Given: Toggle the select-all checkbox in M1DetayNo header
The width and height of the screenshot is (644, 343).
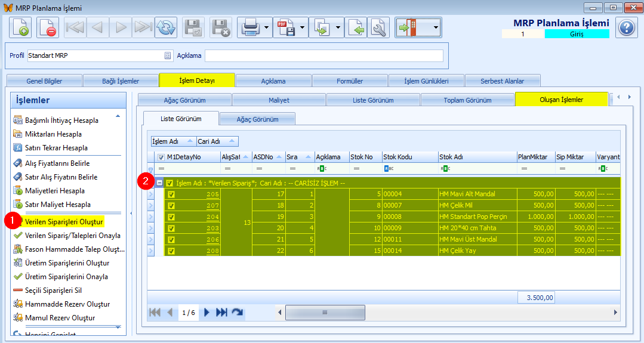Looking at the screenshot, I should 161,157.
